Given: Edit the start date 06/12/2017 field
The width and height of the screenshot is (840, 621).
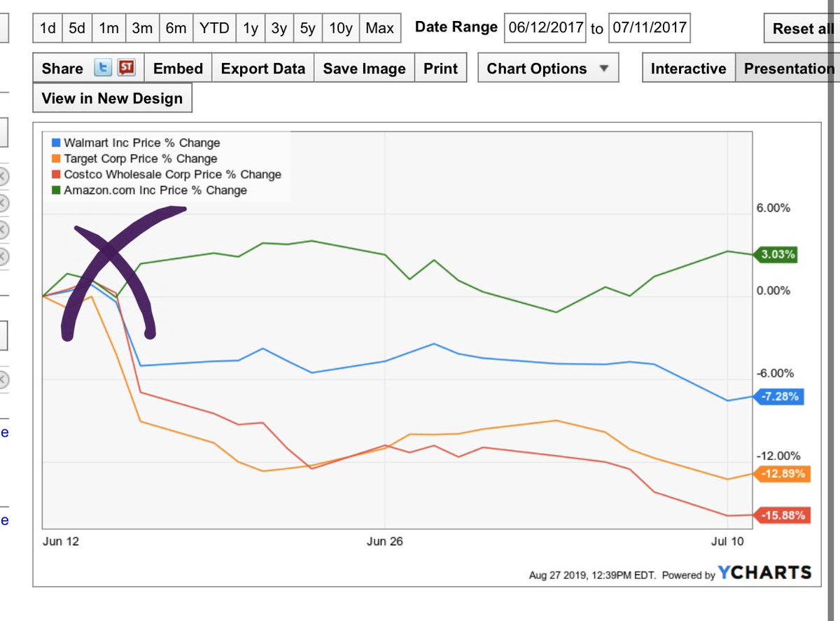Looking at the screenshot, I should (545, 29).
